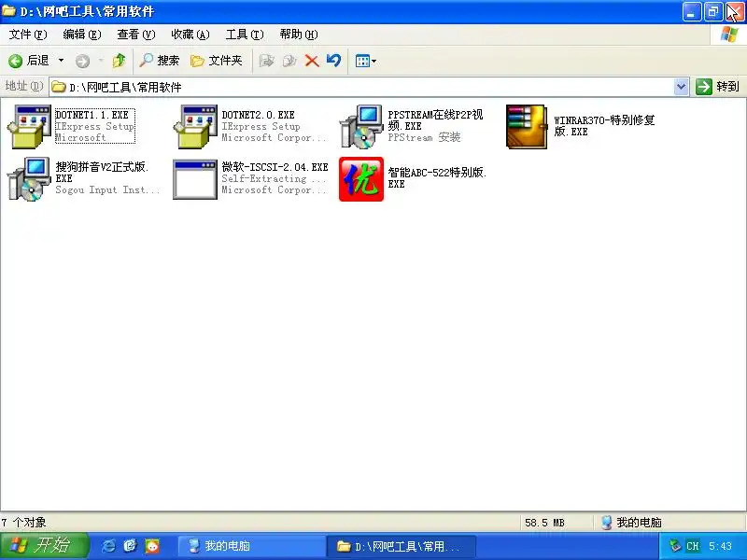Select the red 智能ABC-522 icon
Screen dimensions: 747x560
click(361, 179)
